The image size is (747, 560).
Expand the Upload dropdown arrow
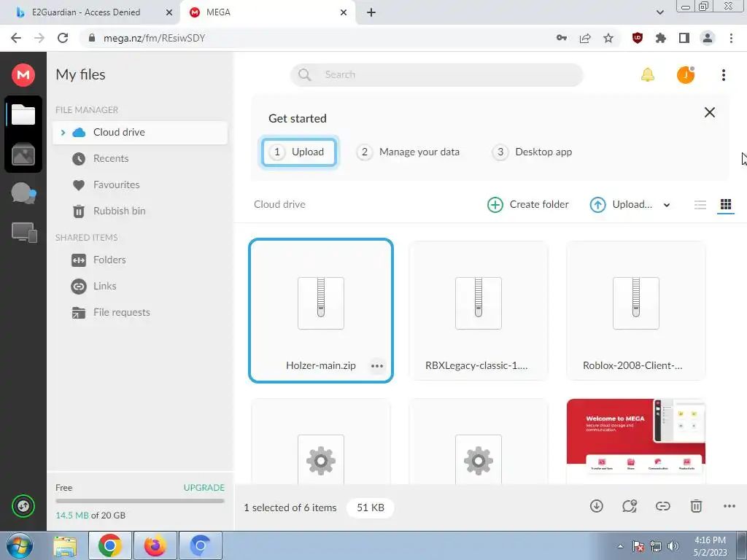click(667, 205)
